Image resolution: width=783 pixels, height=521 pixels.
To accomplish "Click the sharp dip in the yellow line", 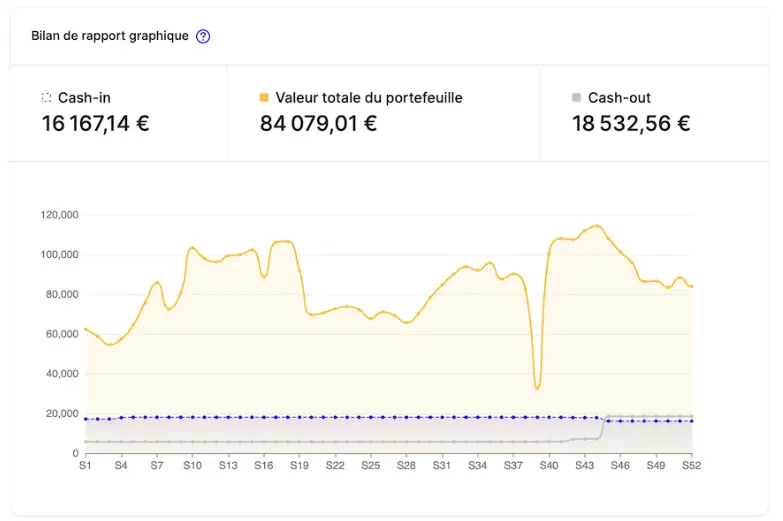I will [537, 388].
